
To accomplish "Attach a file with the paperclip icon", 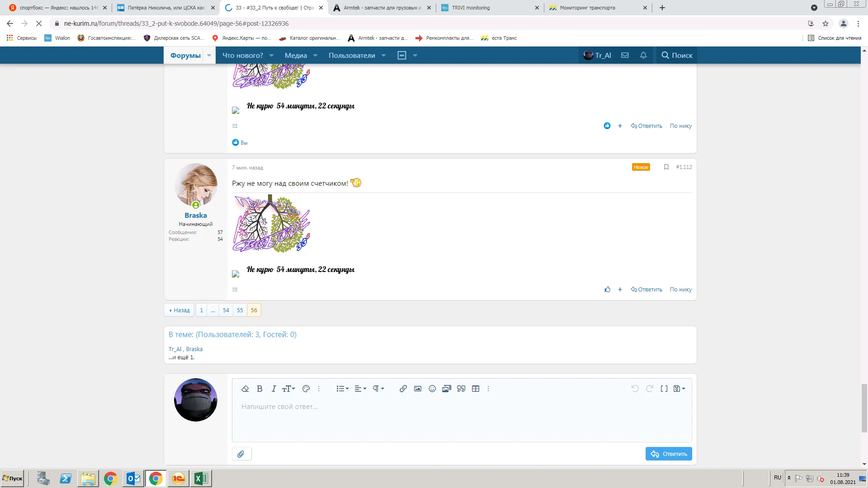I will (x=241, y=454).
